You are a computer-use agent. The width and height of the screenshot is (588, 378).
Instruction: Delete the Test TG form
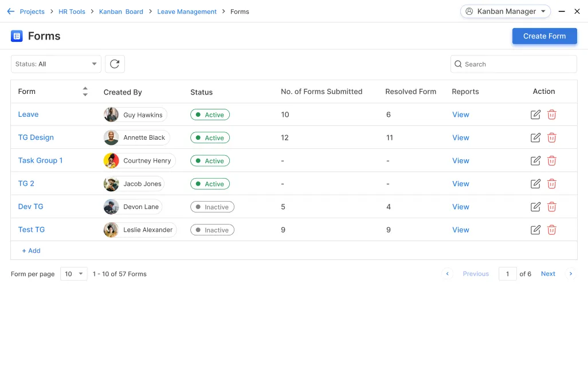pyautogui.click(x=551, y=230)
